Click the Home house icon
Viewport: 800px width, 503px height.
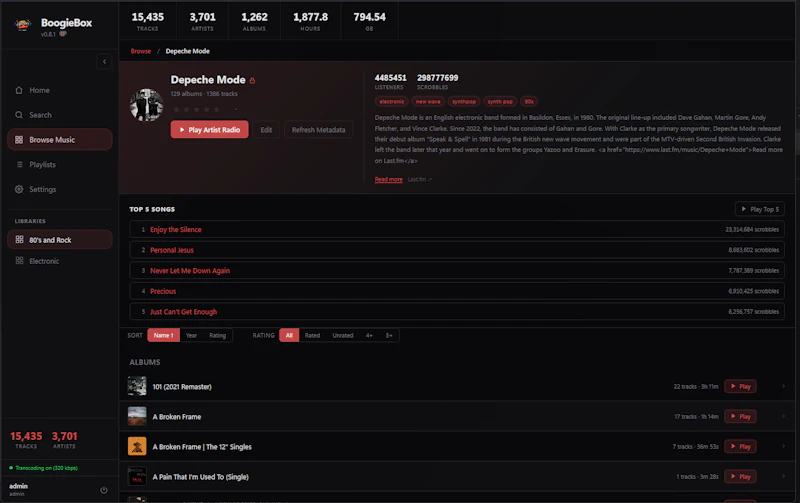coord(19,90)
